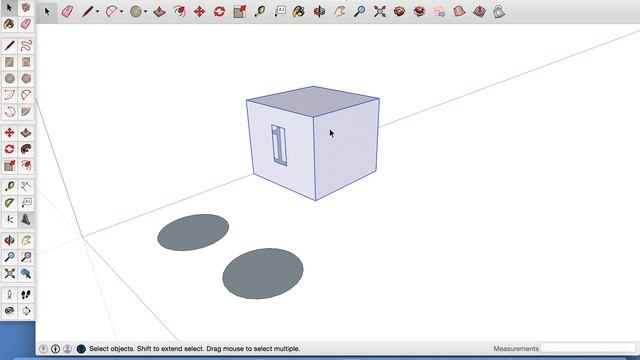
Task: Select the Scale tool in left palette
Action: click(9, 165)
